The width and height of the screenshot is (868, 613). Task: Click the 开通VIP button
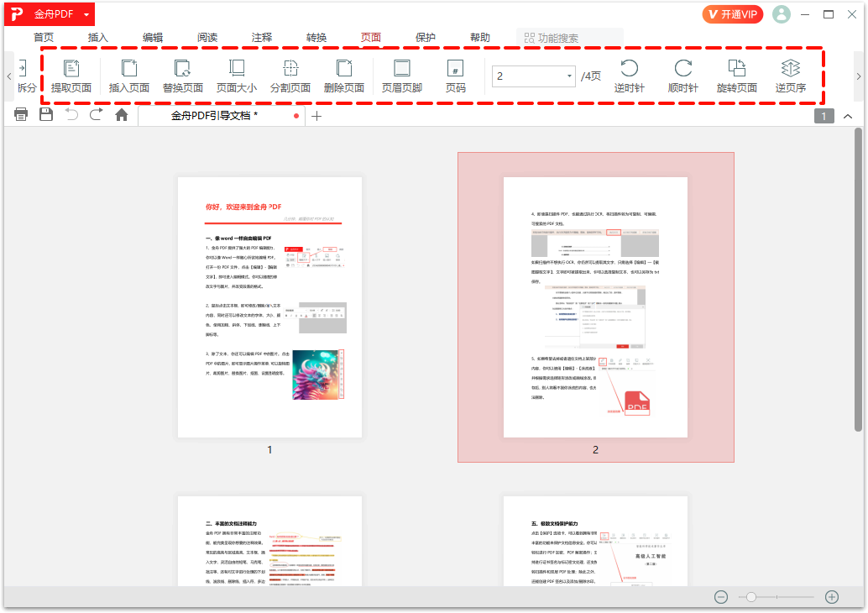(x=732, y=14)
